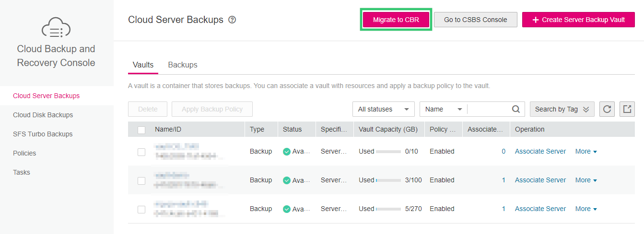Expand More menu for the first vault
This screenshot has height=234, width=644.
pos(585,151)
